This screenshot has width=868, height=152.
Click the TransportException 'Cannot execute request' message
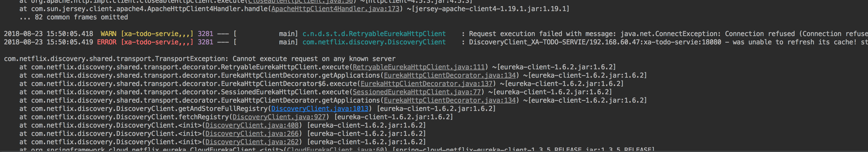(314, 59)
